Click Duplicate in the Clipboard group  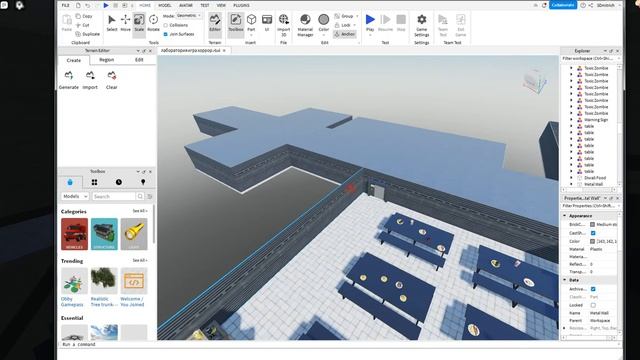(x=88, y=34)
